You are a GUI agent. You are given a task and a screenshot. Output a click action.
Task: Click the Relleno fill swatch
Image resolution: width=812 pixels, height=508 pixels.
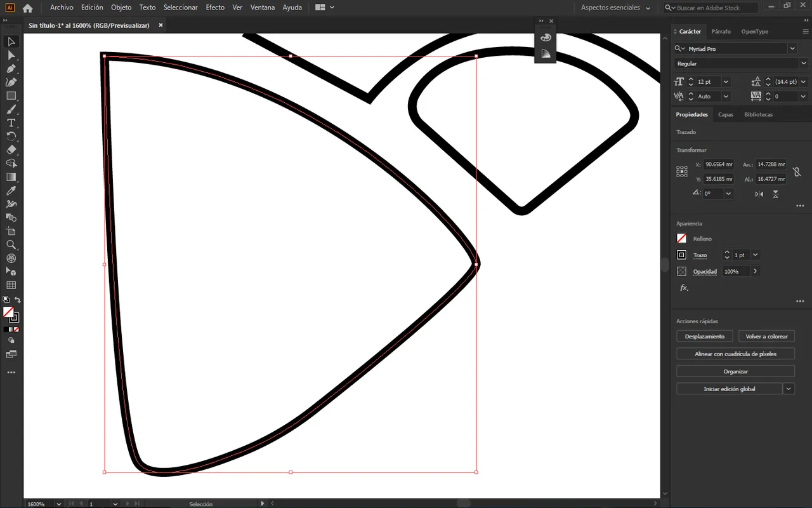pos(682,239)
